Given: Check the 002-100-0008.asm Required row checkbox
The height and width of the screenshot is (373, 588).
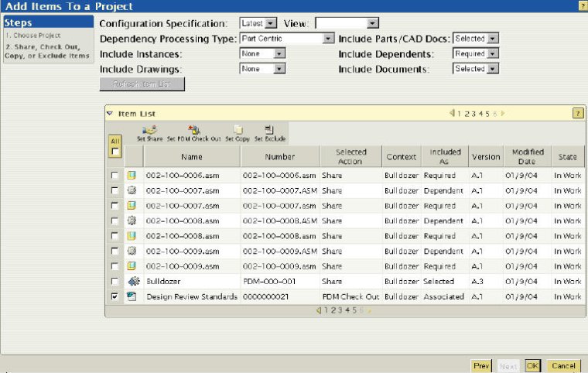Looking at the screenshot, I should [115, 236].
